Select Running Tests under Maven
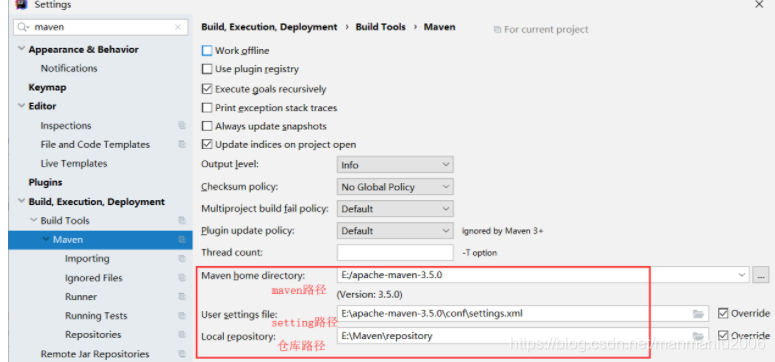The height and width of the screenshot is (362, 775). 96,316
